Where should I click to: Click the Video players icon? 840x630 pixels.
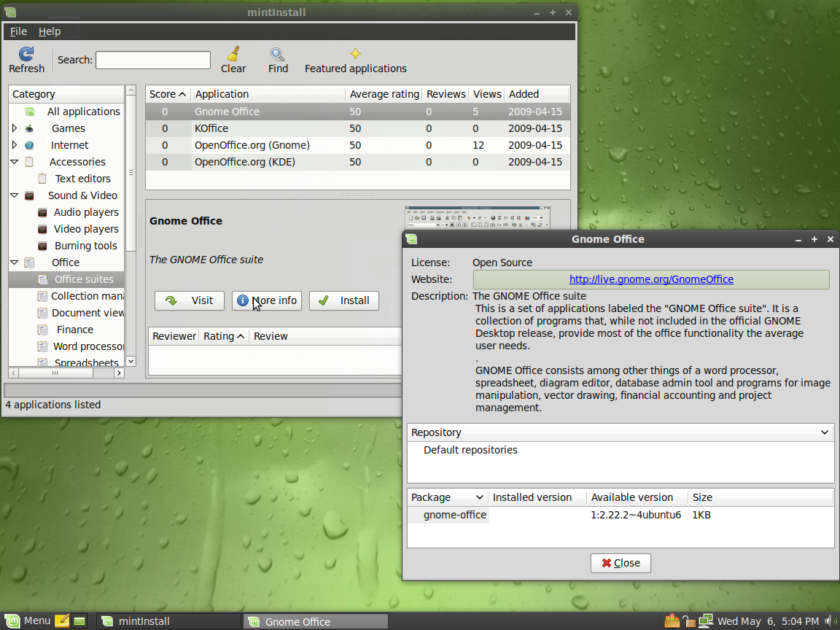42,229
